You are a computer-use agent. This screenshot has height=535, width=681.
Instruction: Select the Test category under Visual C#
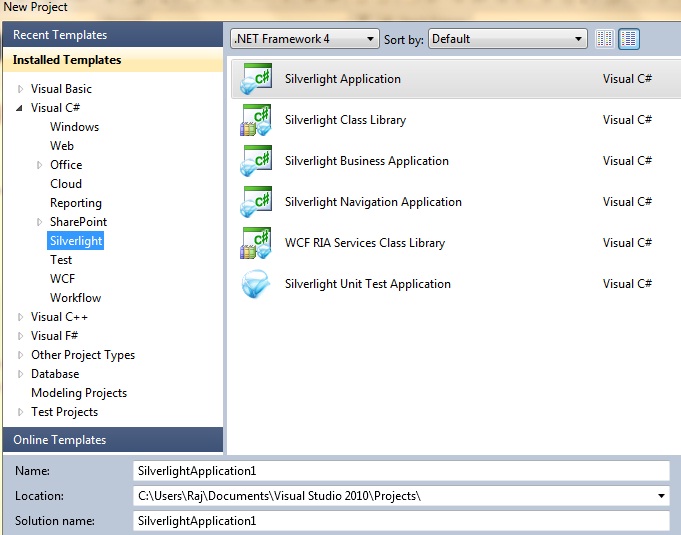coord(61,260)
